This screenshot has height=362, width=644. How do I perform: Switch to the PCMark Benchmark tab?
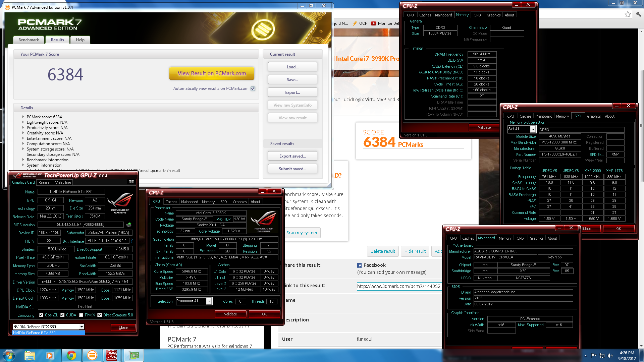pyautogui.click(x=29, y=40)
